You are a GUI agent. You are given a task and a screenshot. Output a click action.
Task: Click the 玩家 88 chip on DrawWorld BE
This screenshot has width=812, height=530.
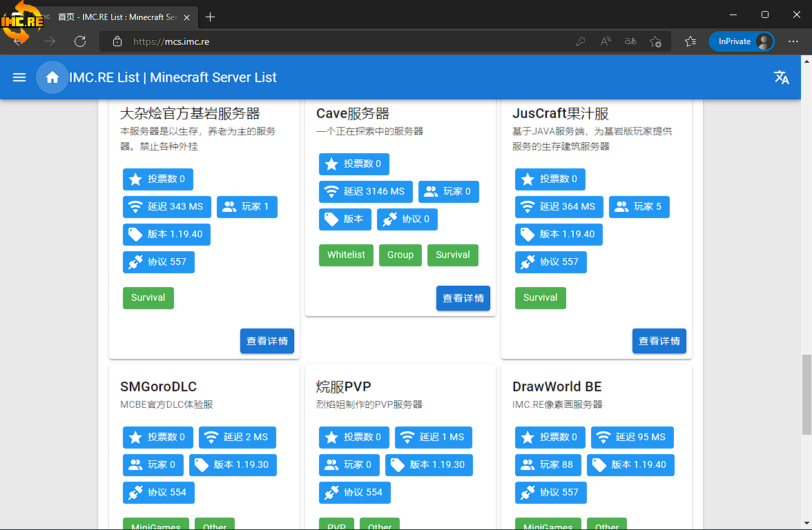(548, 464)
